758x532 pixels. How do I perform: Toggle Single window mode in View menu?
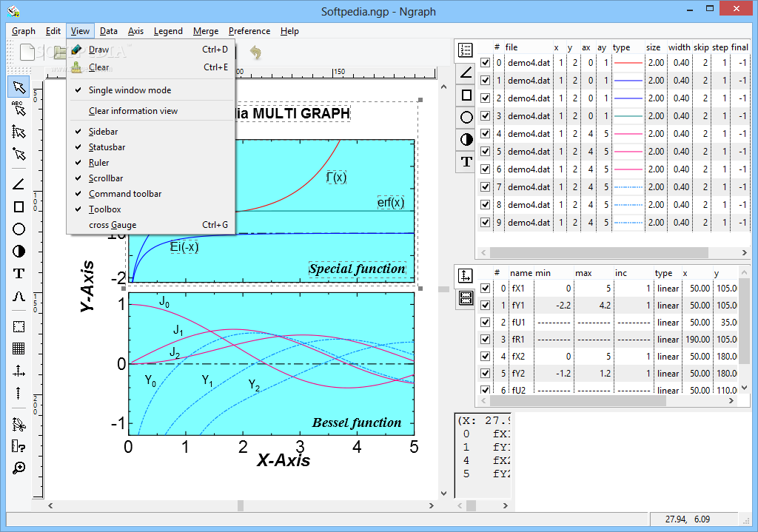(151, 90)
